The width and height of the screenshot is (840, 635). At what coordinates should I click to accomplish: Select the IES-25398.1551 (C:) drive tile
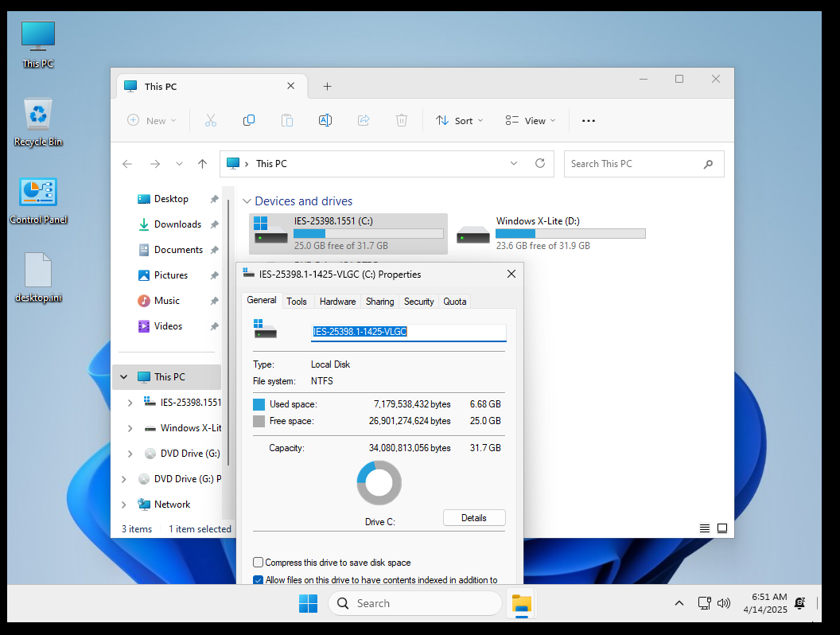click(x=348, y=234)
